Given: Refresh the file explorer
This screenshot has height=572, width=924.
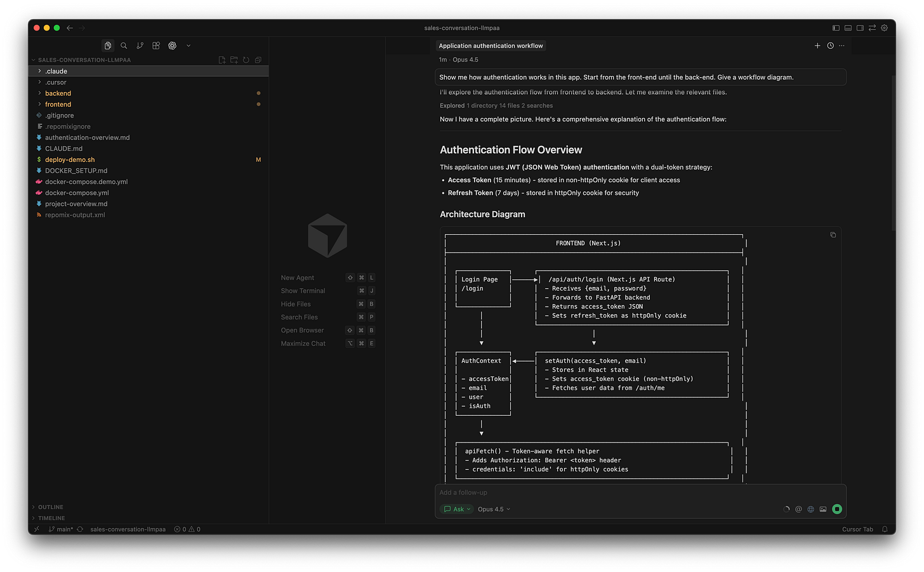Looking at the screenshot, I should click(246, 59).
